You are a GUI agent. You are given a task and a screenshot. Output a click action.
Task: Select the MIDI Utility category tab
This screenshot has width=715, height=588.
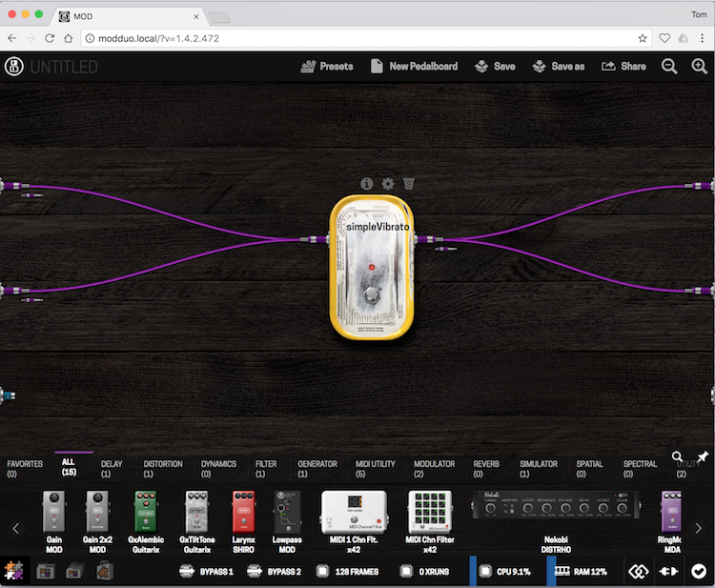[376, 469]
